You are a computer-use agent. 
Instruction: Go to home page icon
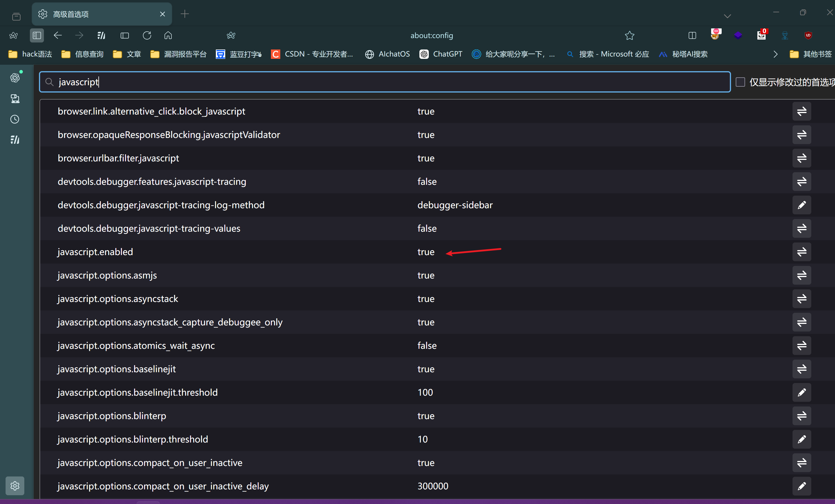point(168,35)
